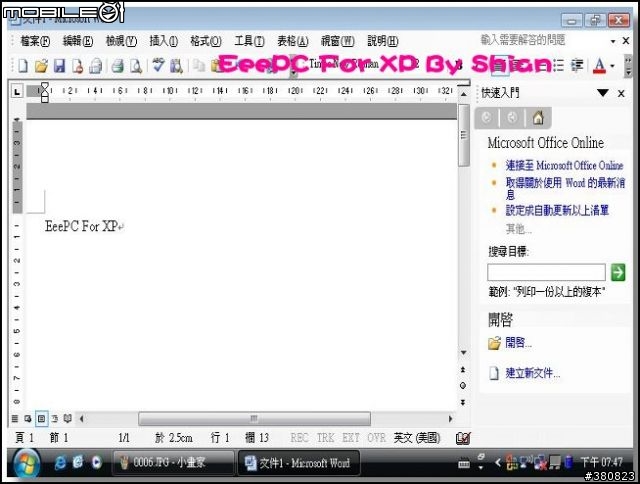Click 建立新文件... to create a new file

coord(532,373)
